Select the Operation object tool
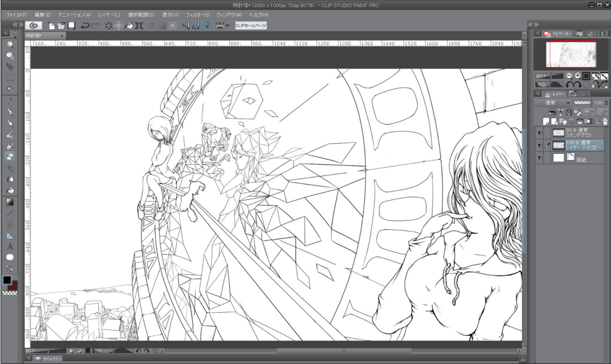Viewport: 611px width, 364px height. pos(10,67)
